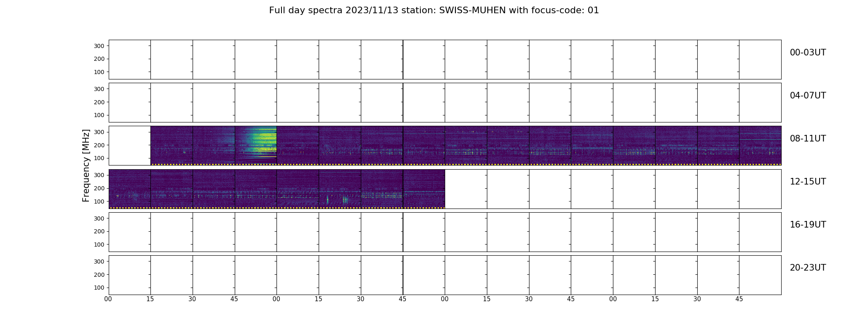Image resolution: width=868 pixels, height=331 pixels.
Task: Click the 100 tick label in 20-23UT row
Action: (x=99, y=288)
